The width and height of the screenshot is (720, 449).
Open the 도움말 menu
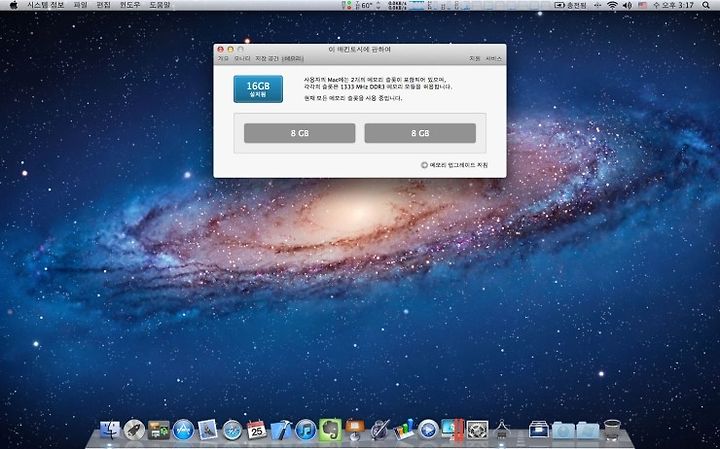[x=160, y=5]
